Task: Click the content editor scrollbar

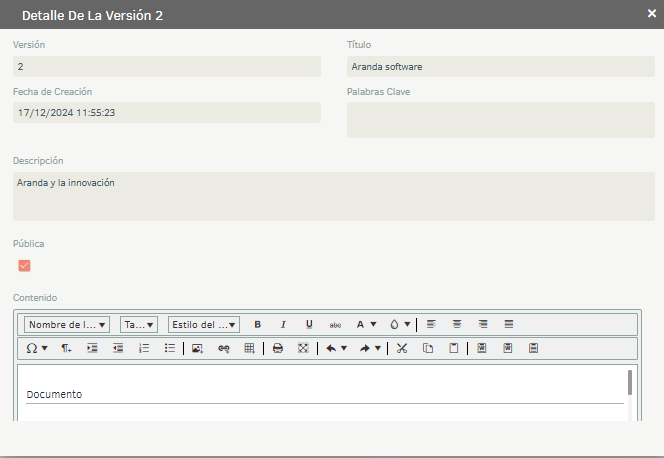Action: 630,383
